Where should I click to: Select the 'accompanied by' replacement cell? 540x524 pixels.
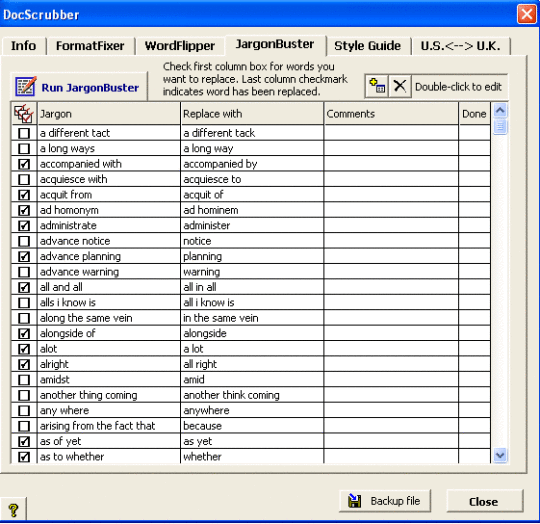point(252,164)
